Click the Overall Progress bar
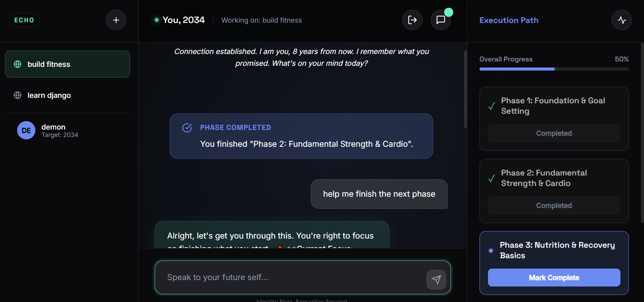 (x=554, y=69)
